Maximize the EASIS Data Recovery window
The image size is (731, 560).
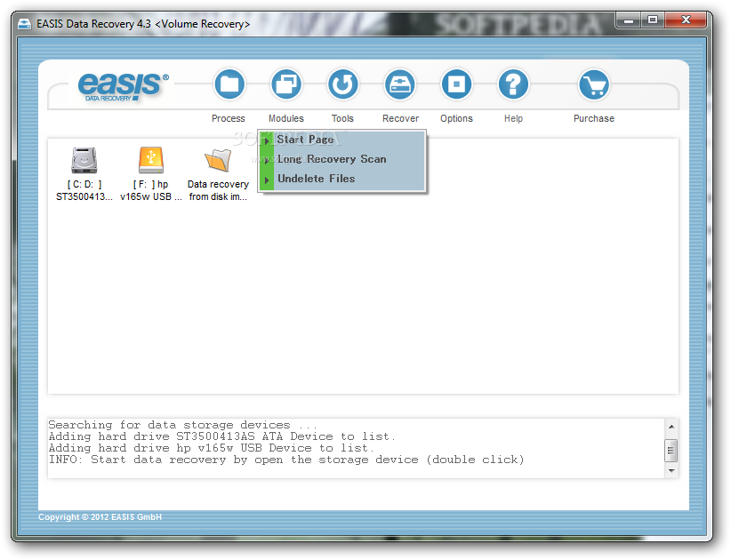click(x=653, y=20)
